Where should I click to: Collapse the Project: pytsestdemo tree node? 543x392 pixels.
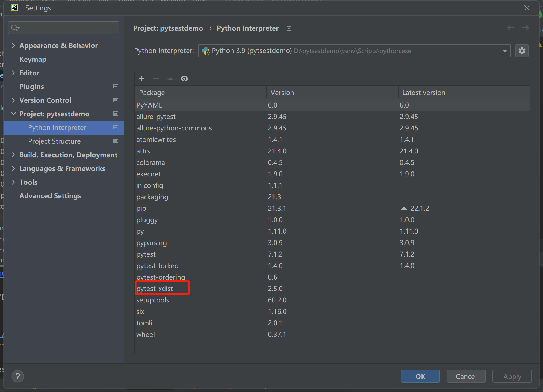(x=13, y=114)
